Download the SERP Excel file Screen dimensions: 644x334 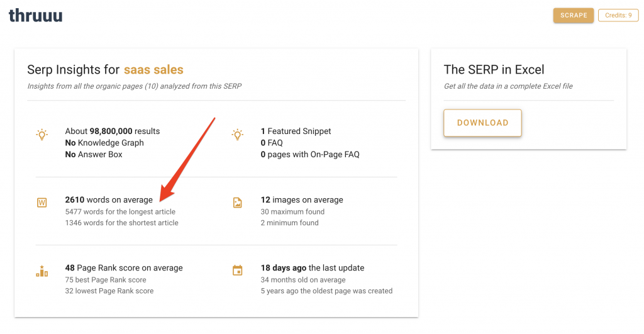point(482,123)
